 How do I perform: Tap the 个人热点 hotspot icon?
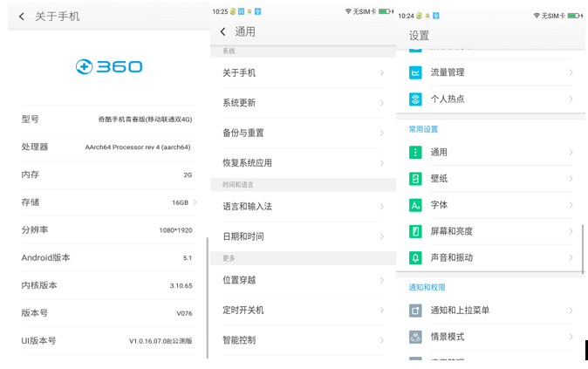(415, 99)
